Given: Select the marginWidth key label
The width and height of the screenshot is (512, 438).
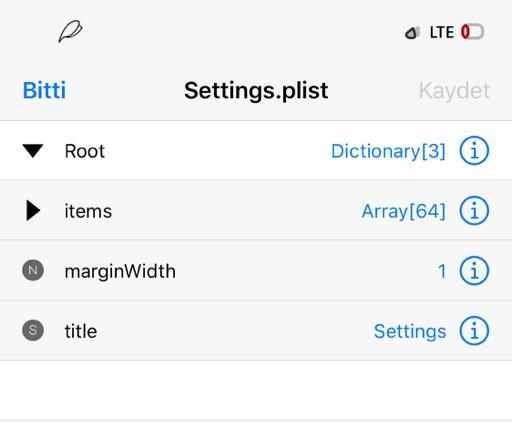Looking at the screenshot, I should 120,271.
